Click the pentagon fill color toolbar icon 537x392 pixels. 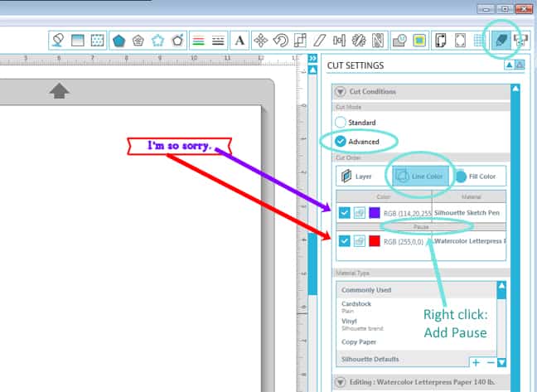[x=119, y=40]
